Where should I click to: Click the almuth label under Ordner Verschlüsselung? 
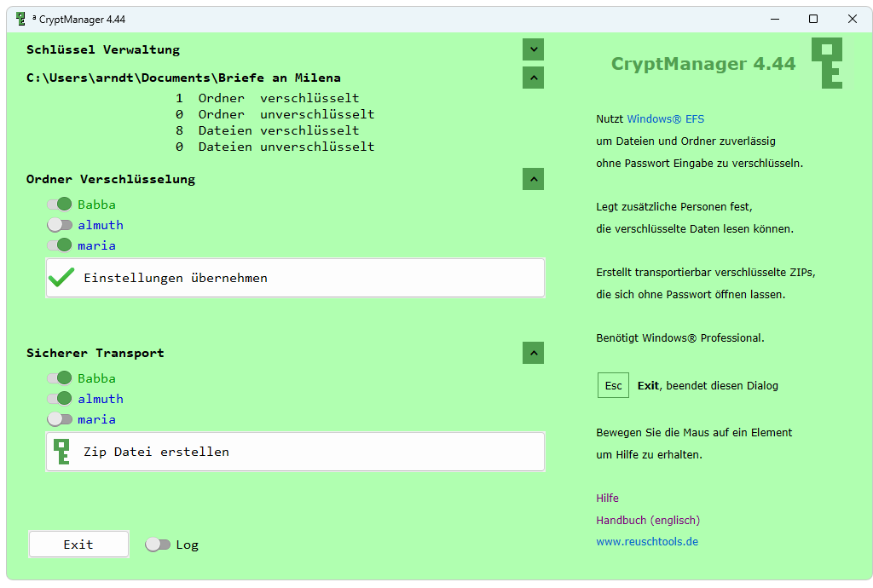101,225
